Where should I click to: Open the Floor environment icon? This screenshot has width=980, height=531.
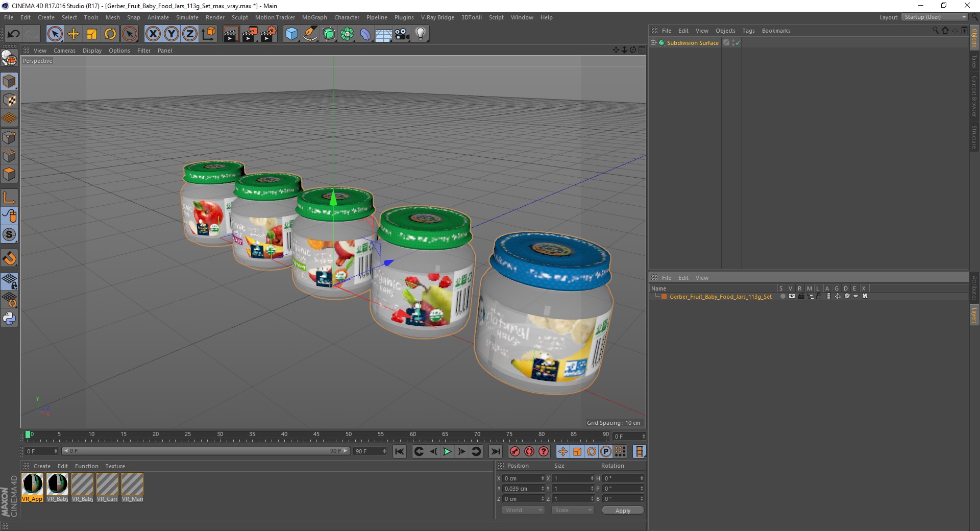pos(383,34)
